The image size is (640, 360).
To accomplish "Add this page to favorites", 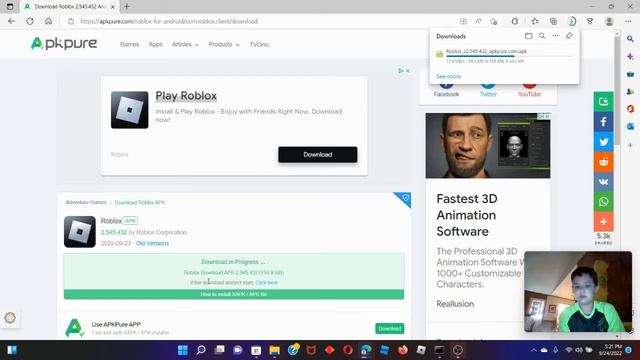I will tap(493, 21).
